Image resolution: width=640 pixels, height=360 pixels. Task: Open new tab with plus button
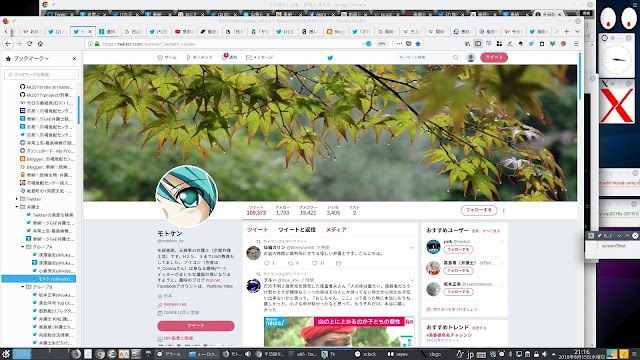[567, 31]
